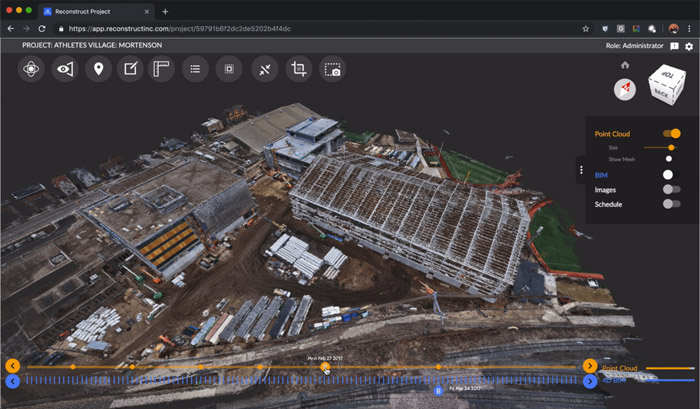Open the settings gear

(x=689, y=46)
